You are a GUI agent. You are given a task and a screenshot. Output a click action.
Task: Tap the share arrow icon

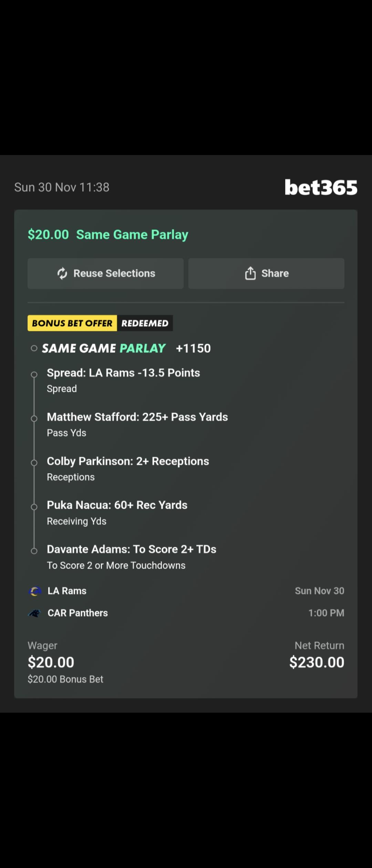250,273
